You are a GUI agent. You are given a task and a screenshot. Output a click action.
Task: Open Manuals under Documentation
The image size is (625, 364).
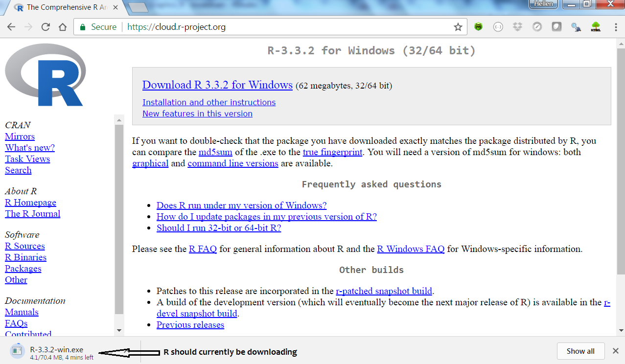click(x=22, y=312)
